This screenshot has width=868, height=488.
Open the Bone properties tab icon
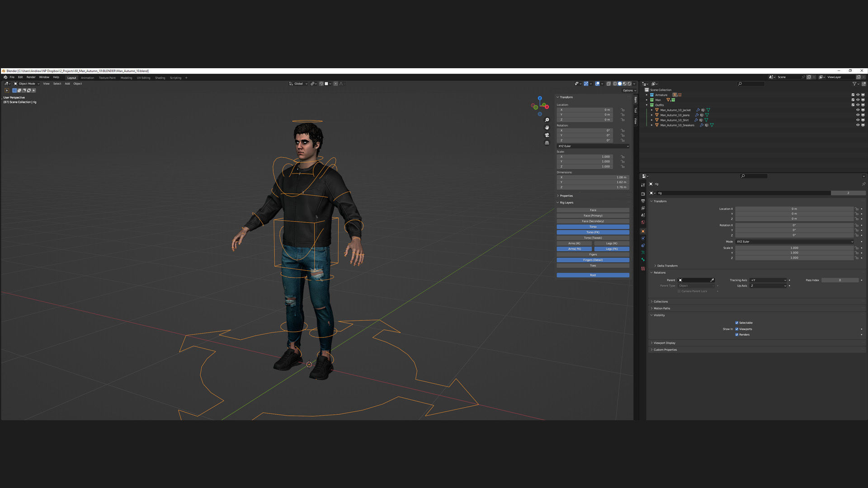(x=643, y=260)
